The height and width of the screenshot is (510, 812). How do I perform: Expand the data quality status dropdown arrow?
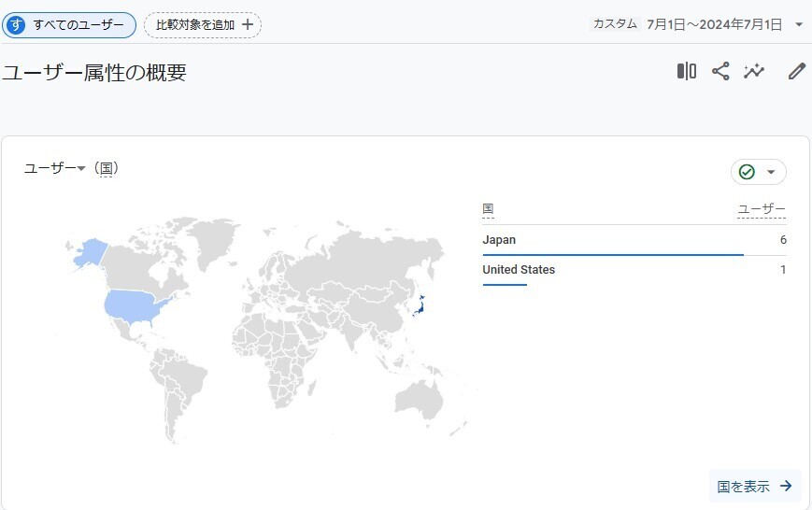[771, 172]
